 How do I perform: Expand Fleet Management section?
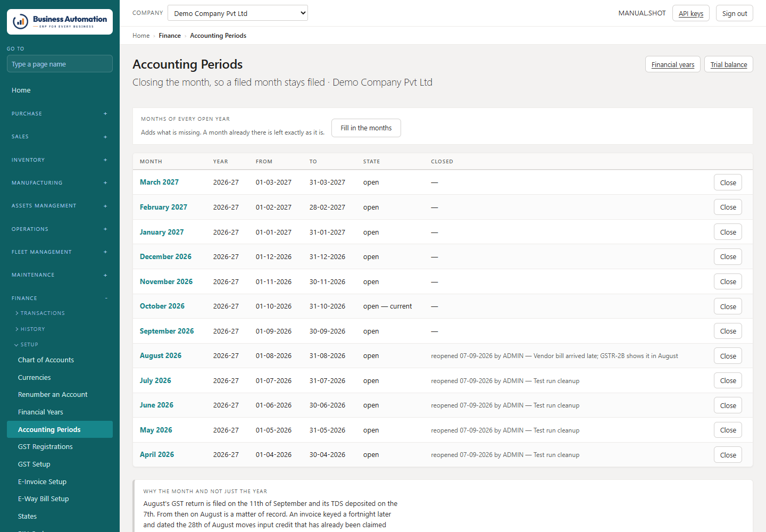pos(60,252)
